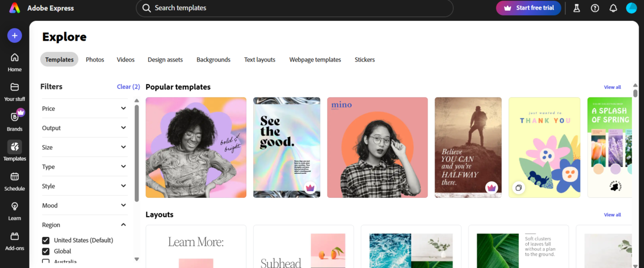644x268 pixels.
Task: Expand the Price filter
Action: tap(85, 108)
